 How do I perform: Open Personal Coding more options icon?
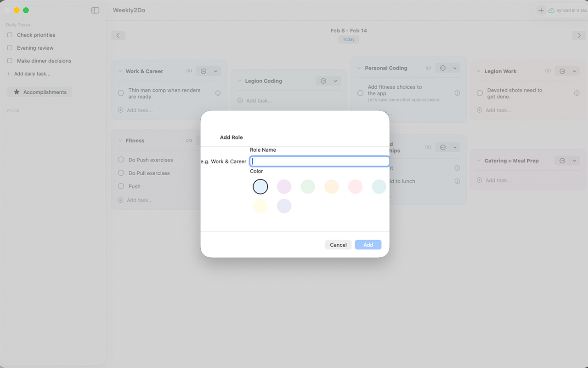(443, 68)
